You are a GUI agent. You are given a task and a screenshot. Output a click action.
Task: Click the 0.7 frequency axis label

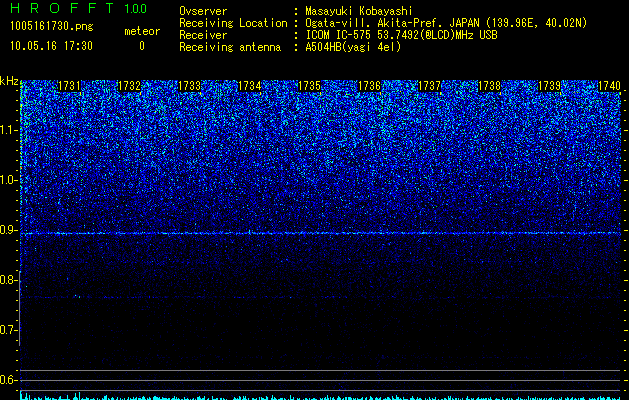click(x=8, y=330)
